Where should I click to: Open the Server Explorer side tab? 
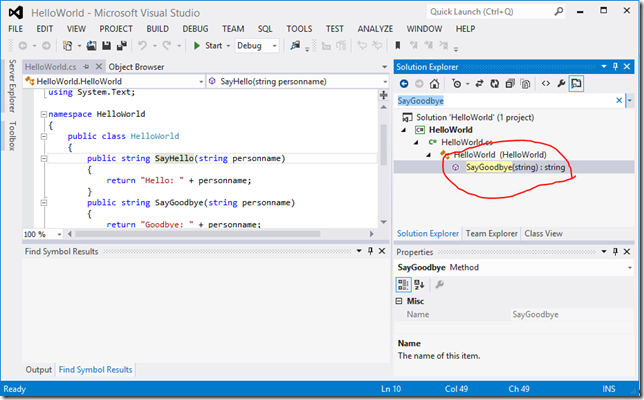[12, 86]
